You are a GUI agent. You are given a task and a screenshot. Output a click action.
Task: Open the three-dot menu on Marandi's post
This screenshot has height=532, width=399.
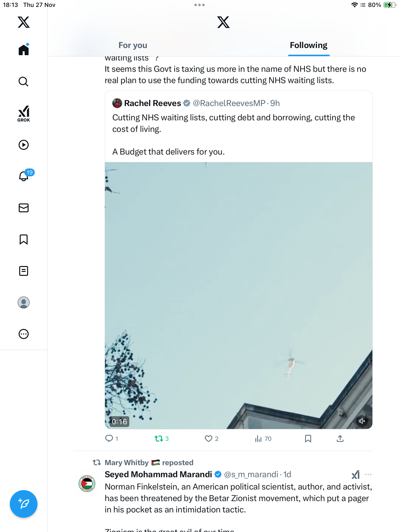pyautogui.click(x=368, y=475)
